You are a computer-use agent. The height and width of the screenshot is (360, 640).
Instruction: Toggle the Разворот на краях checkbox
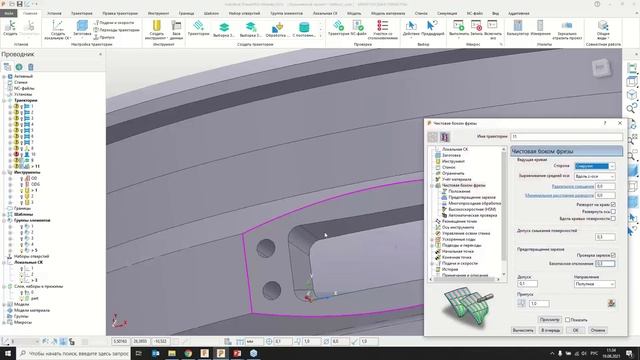(613, 204)
